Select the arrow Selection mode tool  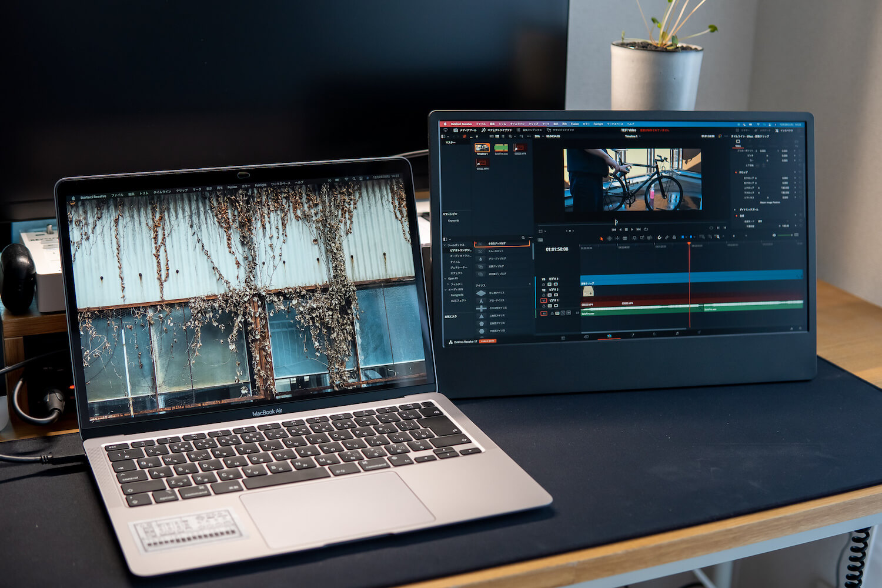click(x=602, y=238)
